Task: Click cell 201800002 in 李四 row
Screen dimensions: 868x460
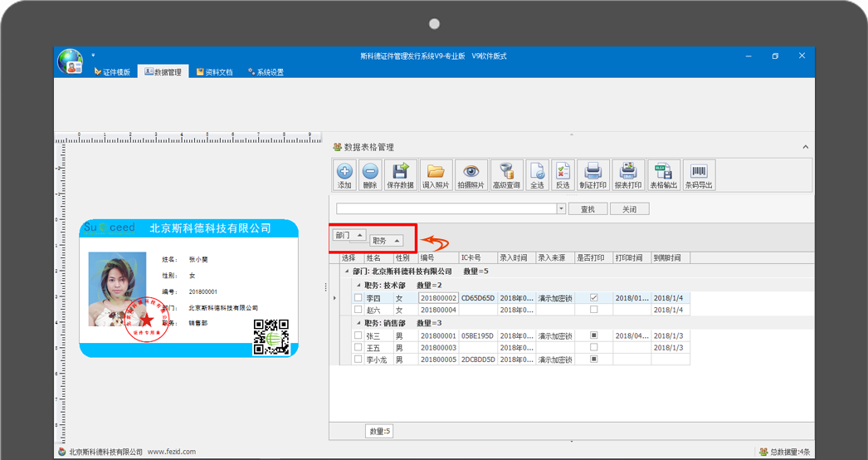Action: [x=438, y=297]
